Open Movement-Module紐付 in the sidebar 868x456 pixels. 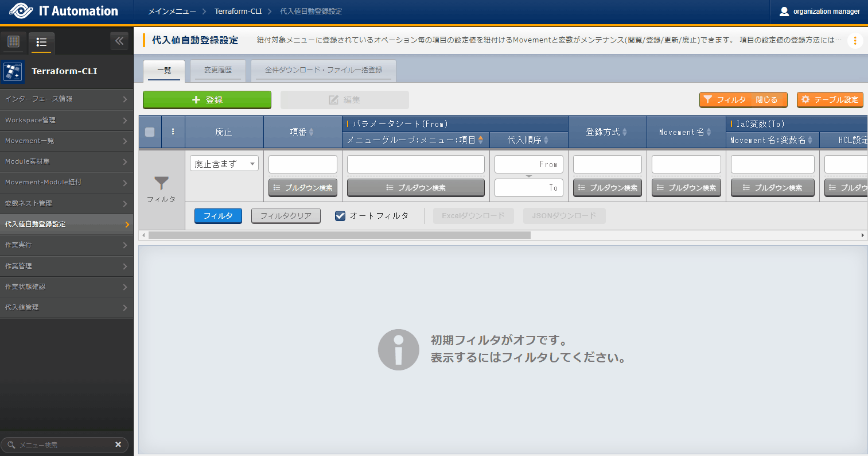[x=67, y=182]
